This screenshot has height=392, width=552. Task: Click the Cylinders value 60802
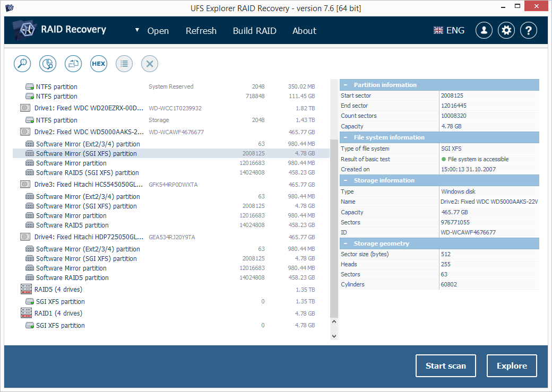tap(449, 284)
